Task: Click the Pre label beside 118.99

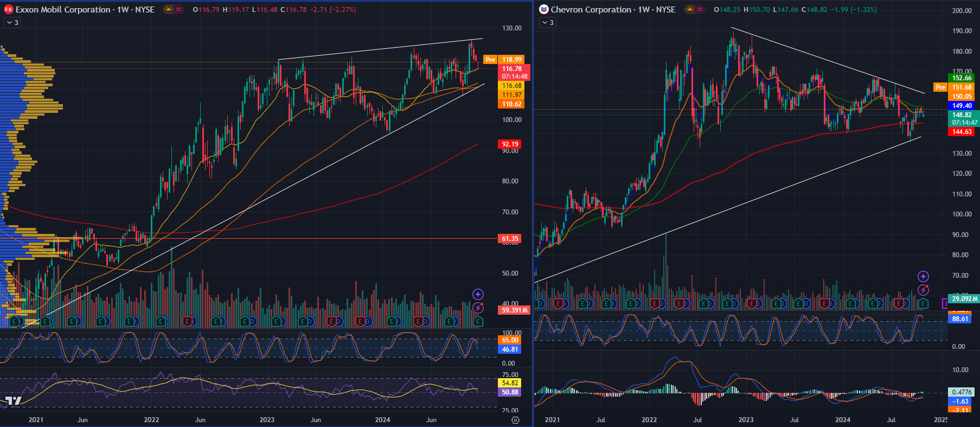Action: point(490,60)
